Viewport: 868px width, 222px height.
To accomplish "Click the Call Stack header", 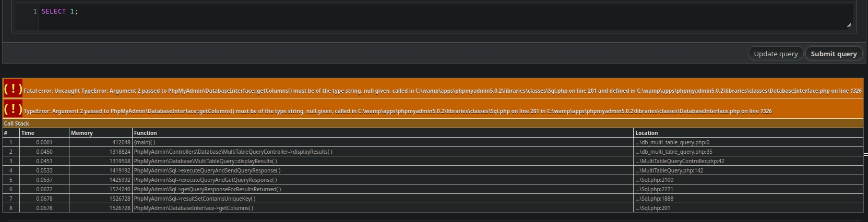I will 16,124.
